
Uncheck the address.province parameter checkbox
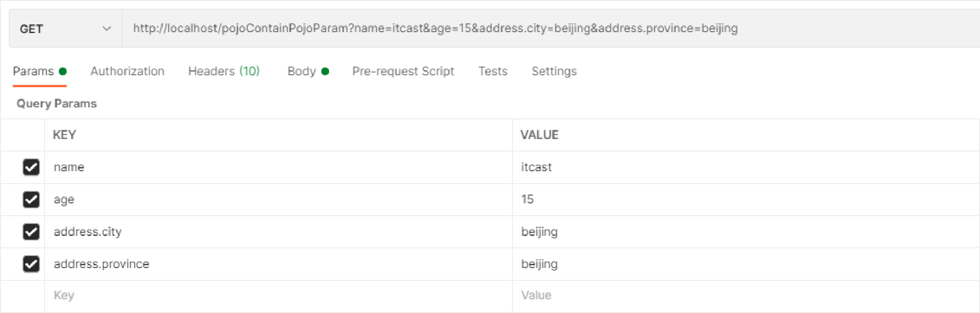(x=31, y=264)
